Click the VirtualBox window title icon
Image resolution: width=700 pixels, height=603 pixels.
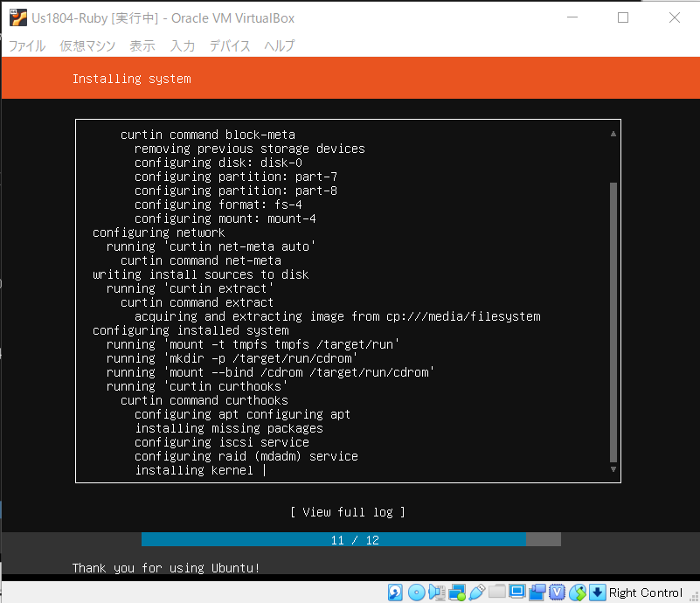[18, 17]
